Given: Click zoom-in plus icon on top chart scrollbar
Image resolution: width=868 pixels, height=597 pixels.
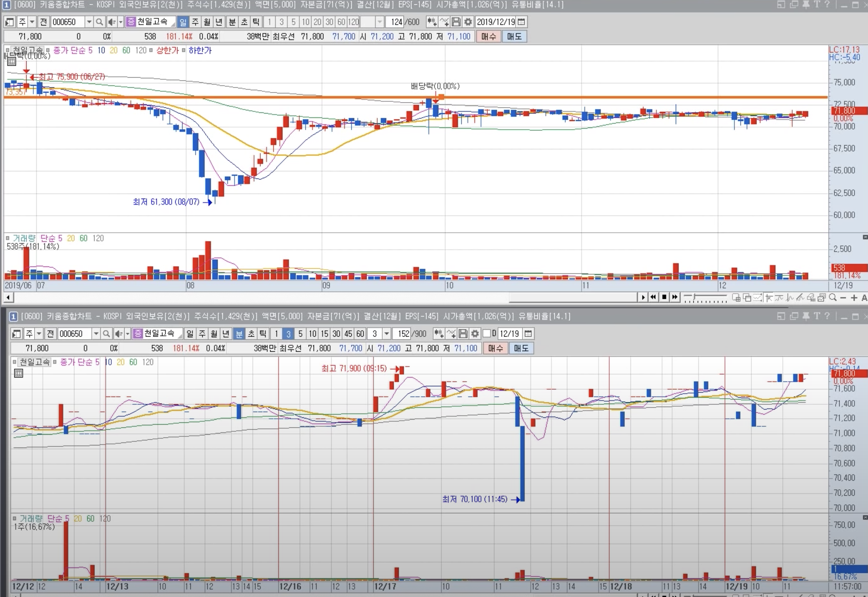Looking at the screenshot, I should coord(853,298).
